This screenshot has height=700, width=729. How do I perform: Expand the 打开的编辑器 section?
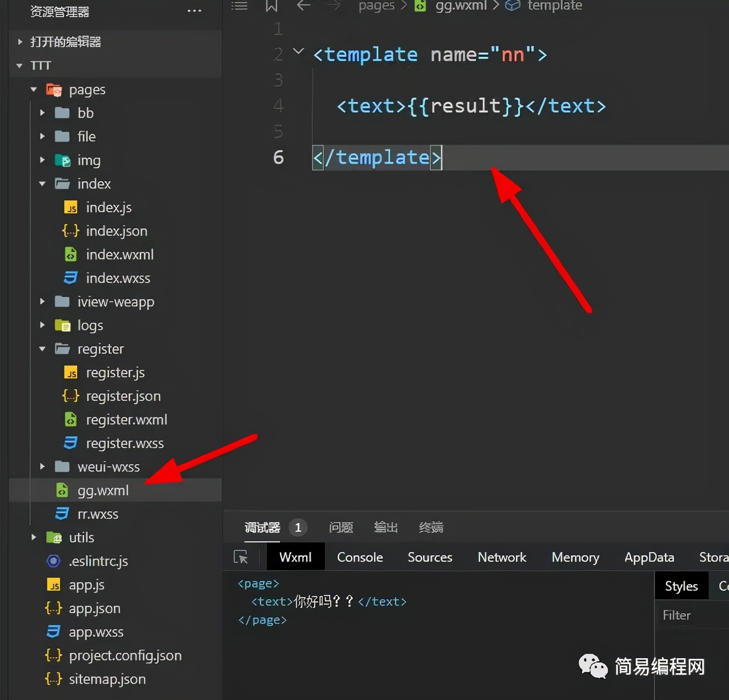point(20,42)
